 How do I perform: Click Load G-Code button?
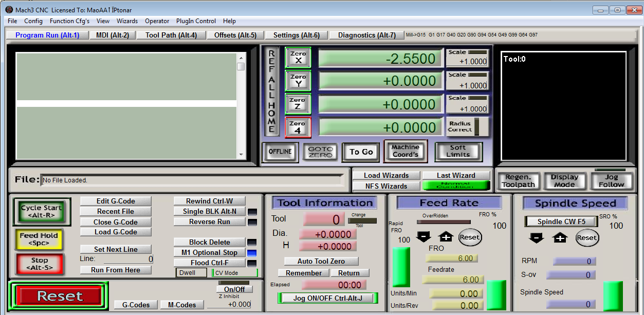coord(116,232)
